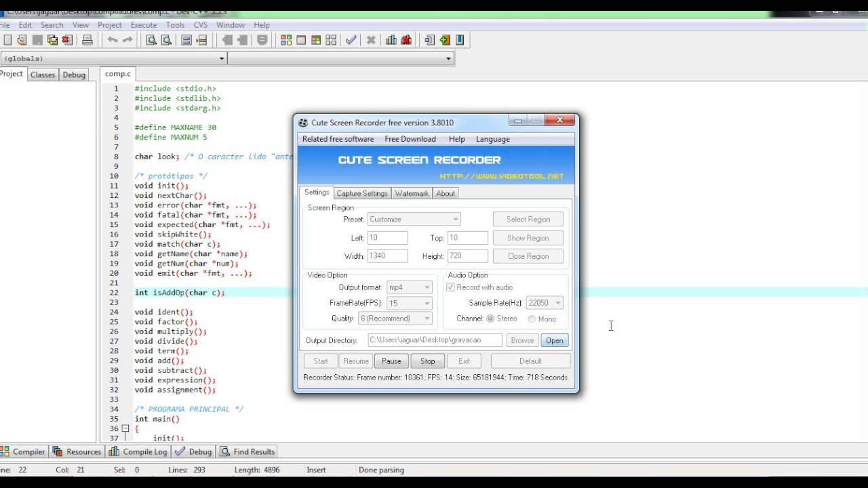Screen dimensions: 868x488
Task: Open the Compile Log bottom tab
Action: pyautogui.click(x=137, y=451)
